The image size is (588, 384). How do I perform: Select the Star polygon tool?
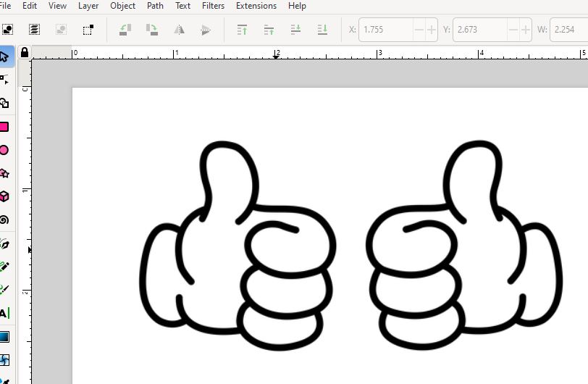click(x=4, y=173)
